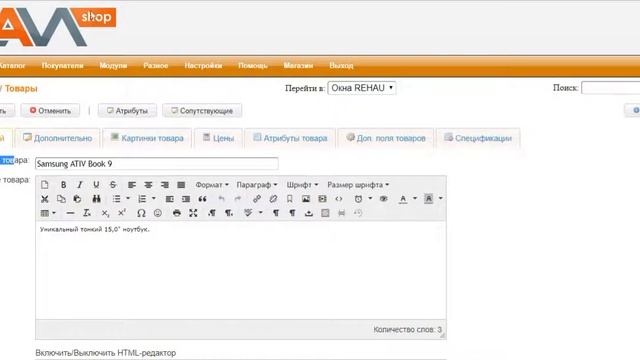The width and height of the screenshot is (640, 360).
Task: Insert template with download-tray icon
Action: pyautogui.click(x=309, y=213)
